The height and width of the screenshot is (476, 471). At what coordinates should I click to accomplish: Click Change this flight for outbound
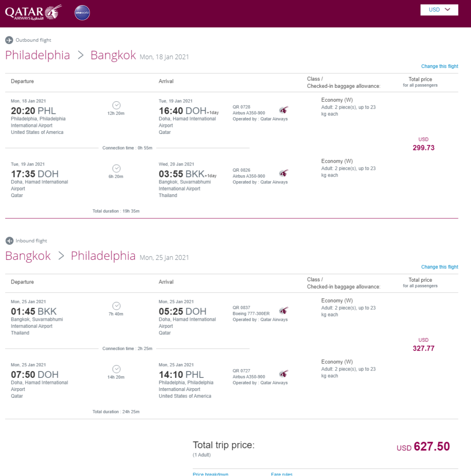(x=439, y=66)
